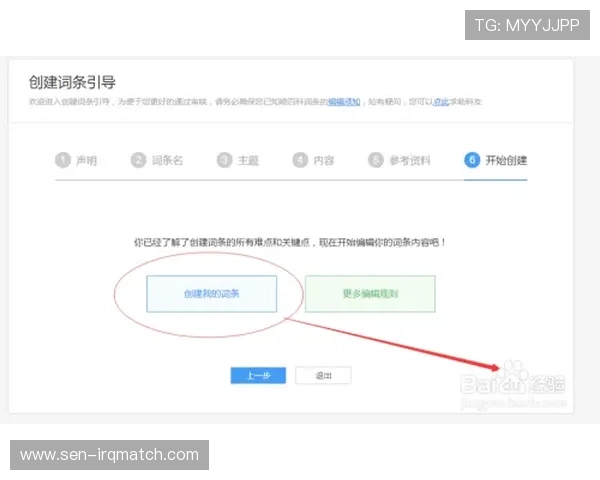Open the 声明 step tab
600x480 pixels.
click(x=76, y=160)
